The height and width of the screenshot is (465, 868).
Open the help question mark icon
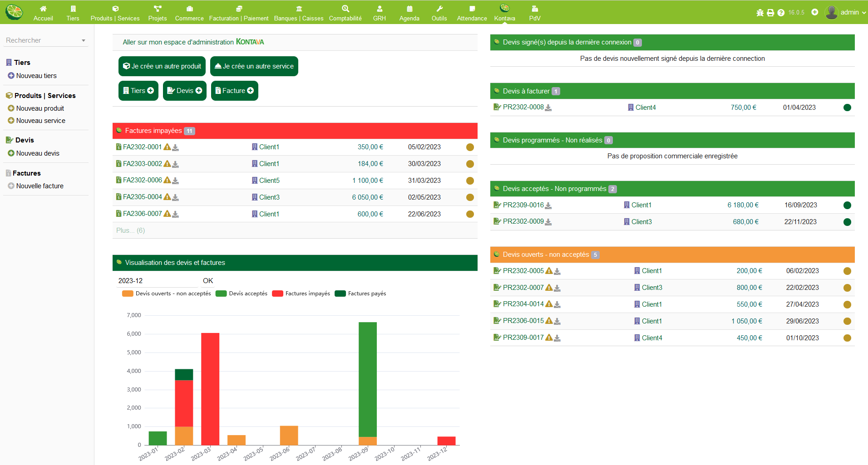(x=781, y=13)
